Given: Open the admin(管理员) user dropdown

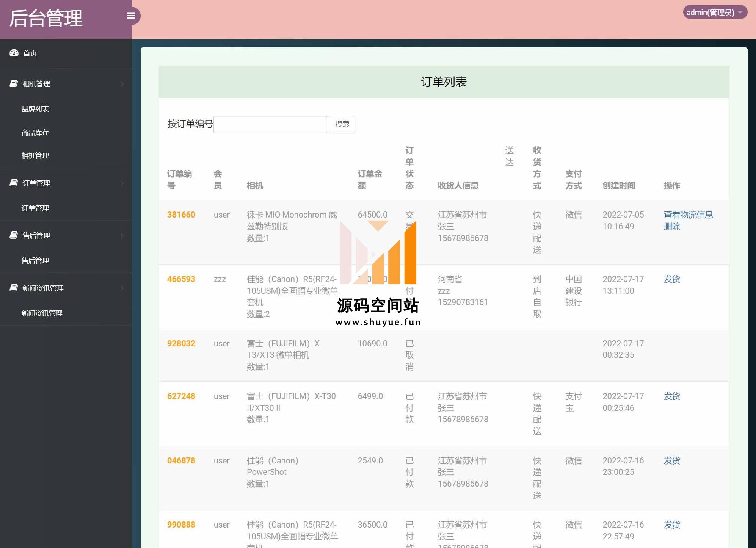Looking at the screenshot, I should click(715, 13).
